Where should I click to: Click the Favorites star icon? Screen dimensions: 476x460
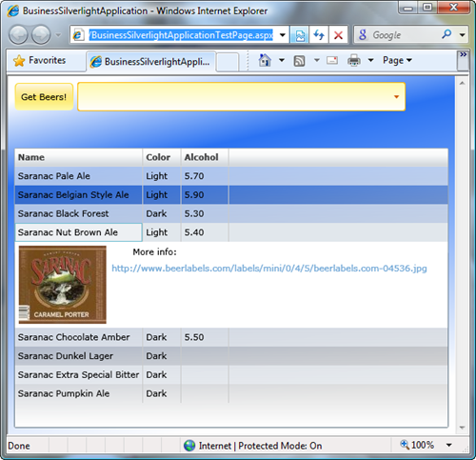pyautogui.click(x=19, y=60)
